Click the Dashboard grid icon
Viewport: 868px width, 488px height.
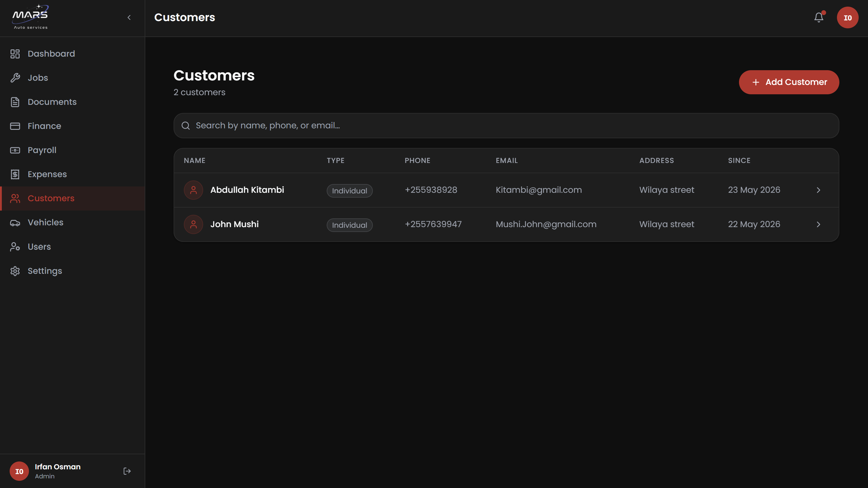point(15,54)
